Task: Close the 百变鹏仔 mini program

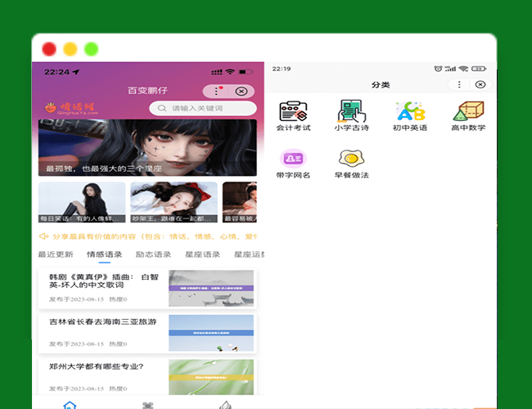Action: click(x=241, y=92)
